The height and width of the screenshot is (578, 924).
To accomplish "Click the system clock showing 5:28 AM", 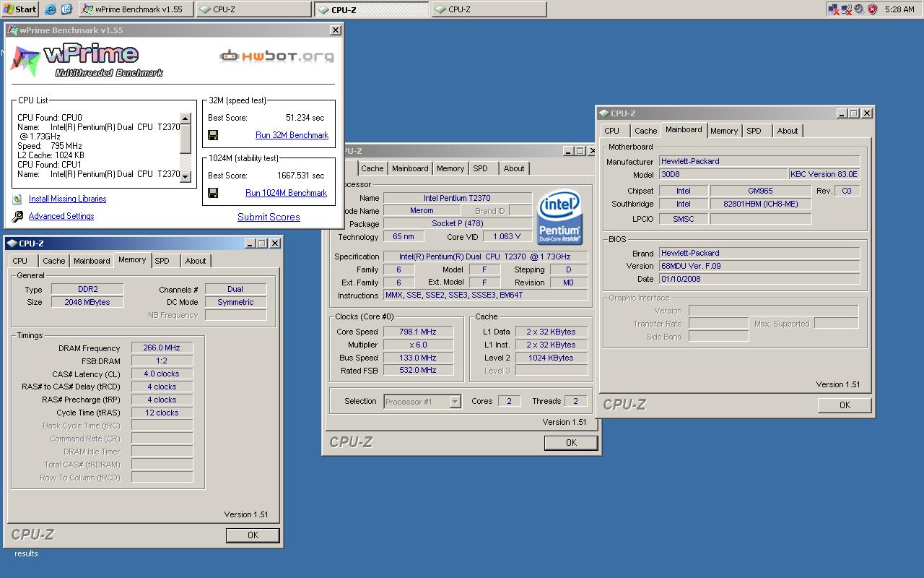I will [x=899, y=9].
